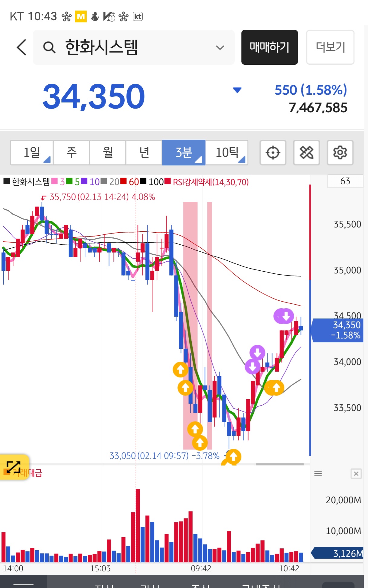This screenshot has height=588, width=368.
Task: Tap the 거래대금 volume panel label
Action: pyautogui.click(x=27, y=473)
